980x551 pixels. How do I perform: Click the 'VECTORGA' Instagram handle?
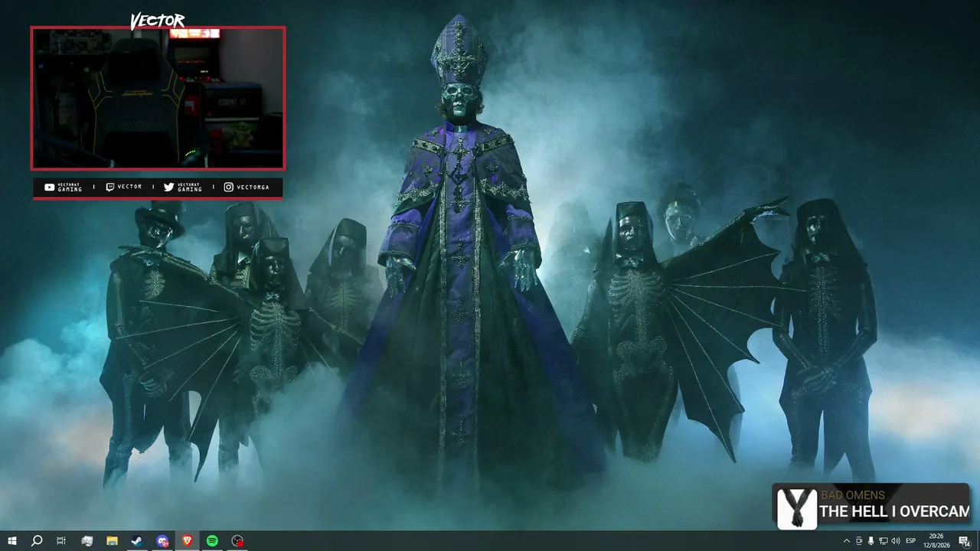click(x=253, y=187)
